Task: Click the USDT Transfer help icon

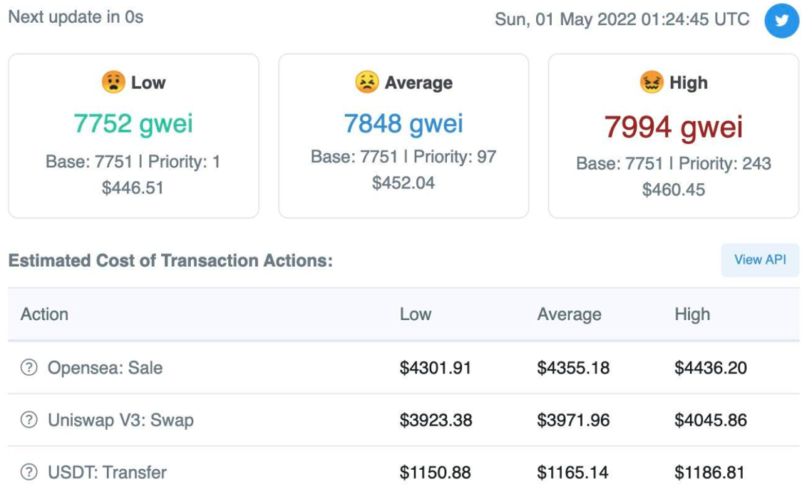Action: coord(29,472)
